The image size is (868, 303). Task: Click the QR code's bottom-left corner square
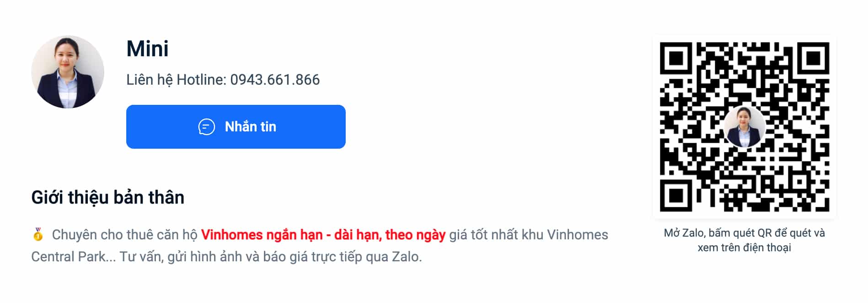[x=675, y=195]
